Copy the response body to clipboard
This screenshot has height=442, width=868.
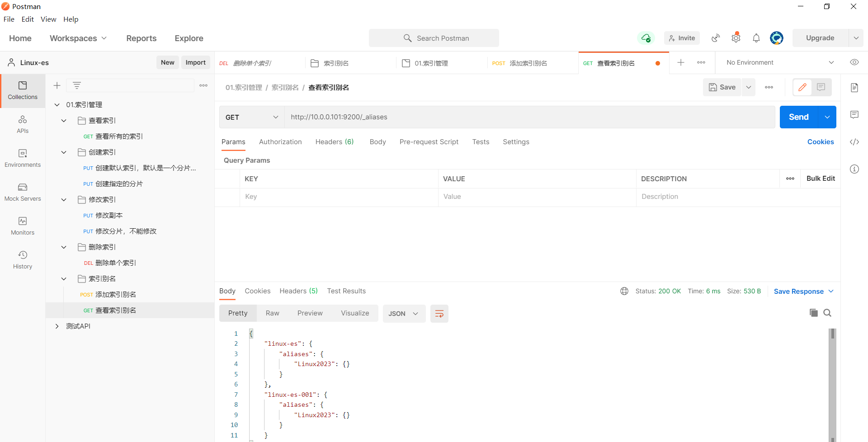[x=814, y=313]
